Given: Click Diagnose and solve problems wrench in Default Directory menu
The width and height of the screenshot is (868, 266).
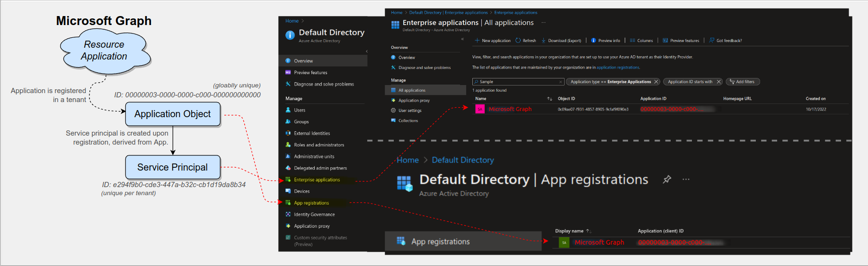Looking at the screenshot, I should coord(288,84).
